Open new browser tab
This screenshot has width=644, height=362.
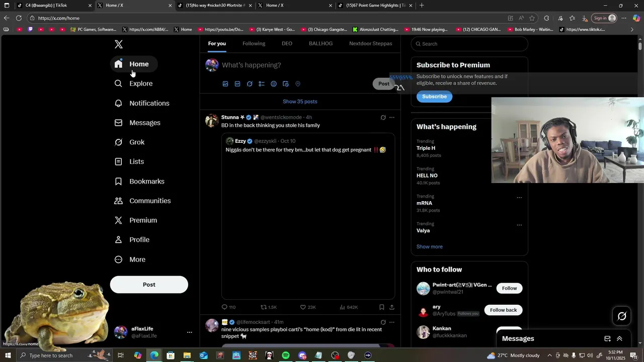tap(422, 6)
